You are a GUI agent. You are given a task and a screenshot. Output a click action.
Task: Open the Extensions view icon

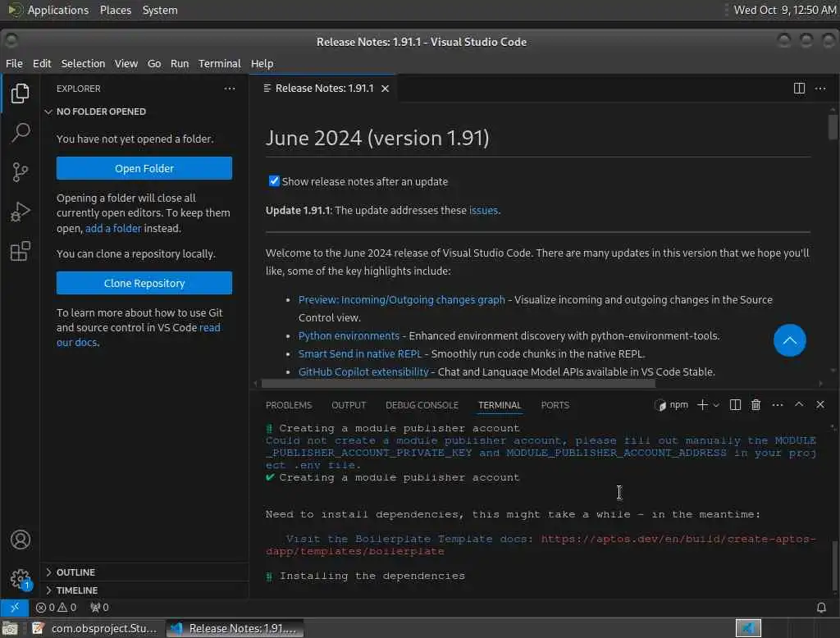20,251
